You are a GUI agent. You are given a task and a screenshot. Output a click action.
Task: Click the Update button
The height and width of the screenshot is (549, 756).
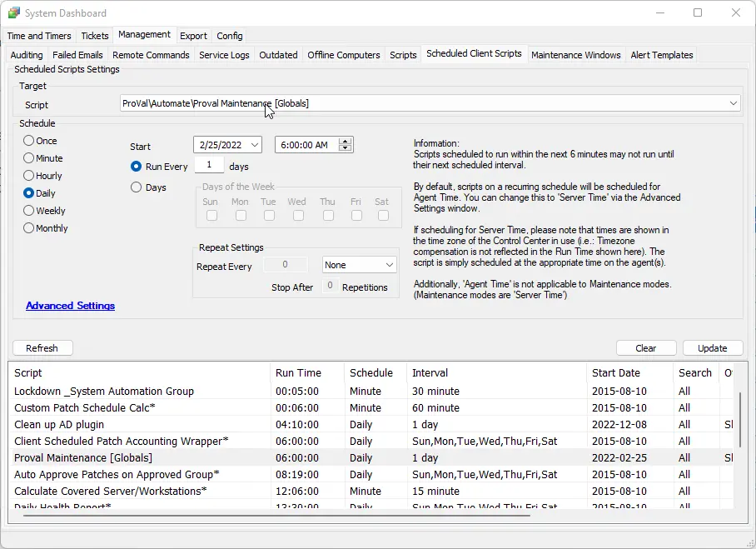pyautogui.click(x=713, y=348)
